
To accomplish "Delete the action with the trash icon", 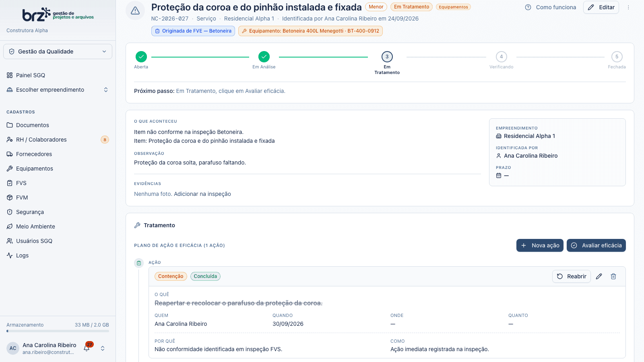I will pyautogui.click(x=613, y=276).
